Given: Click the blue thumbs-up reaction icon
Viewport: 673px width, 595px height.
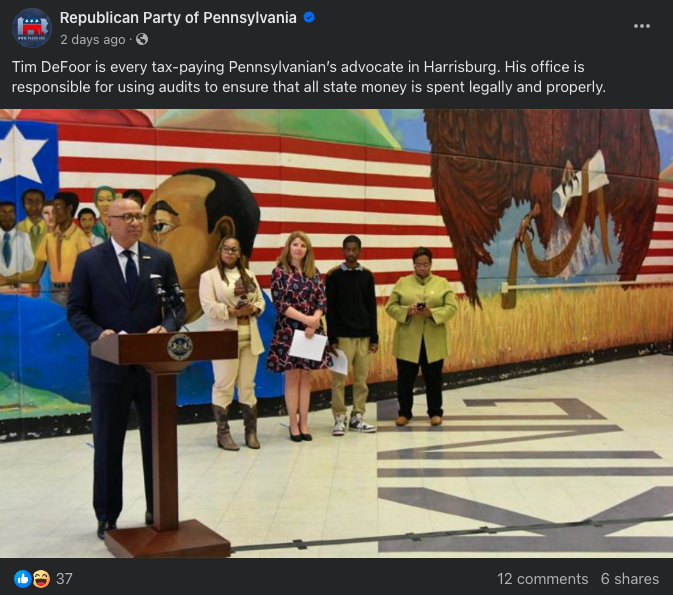Looking at the screenshot, I should tap(22, 579).
